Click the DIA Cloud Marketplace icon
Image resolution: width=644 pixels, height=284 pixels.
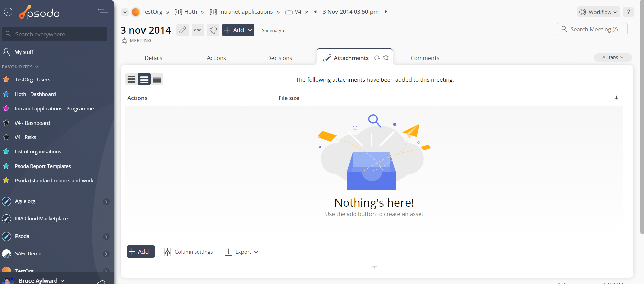pos(6,219)
